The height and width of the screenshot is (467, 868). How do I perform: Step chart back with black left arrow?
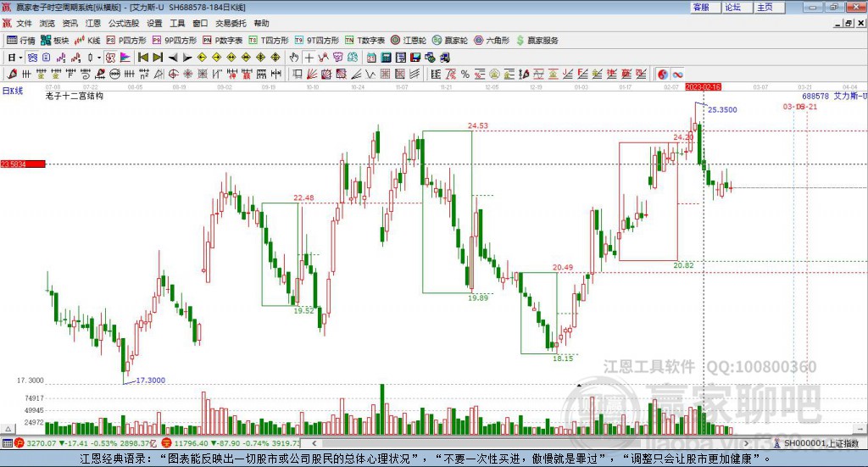pyautogui.click(x=173, y=58)
